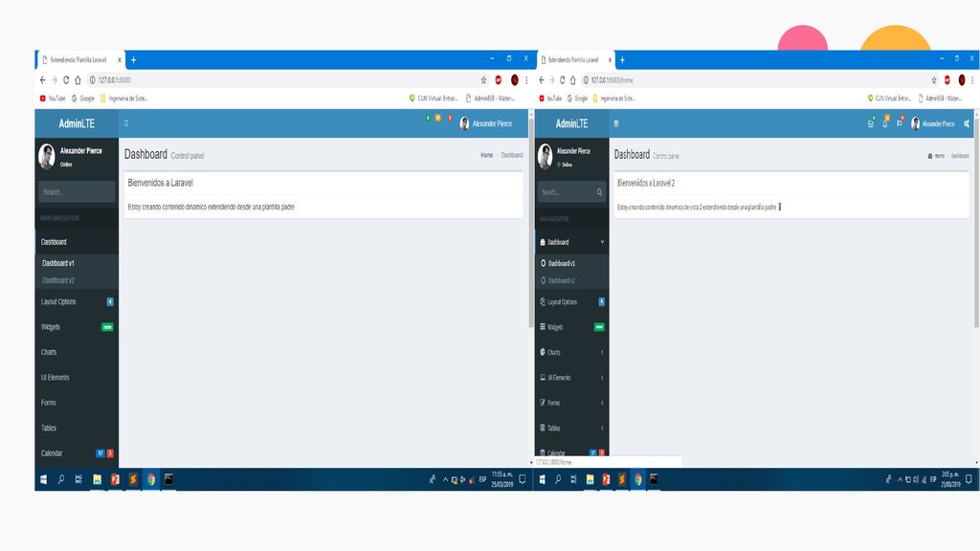Click home icon in right browser toolbar

pyautogui.click(x=573, y=80)
